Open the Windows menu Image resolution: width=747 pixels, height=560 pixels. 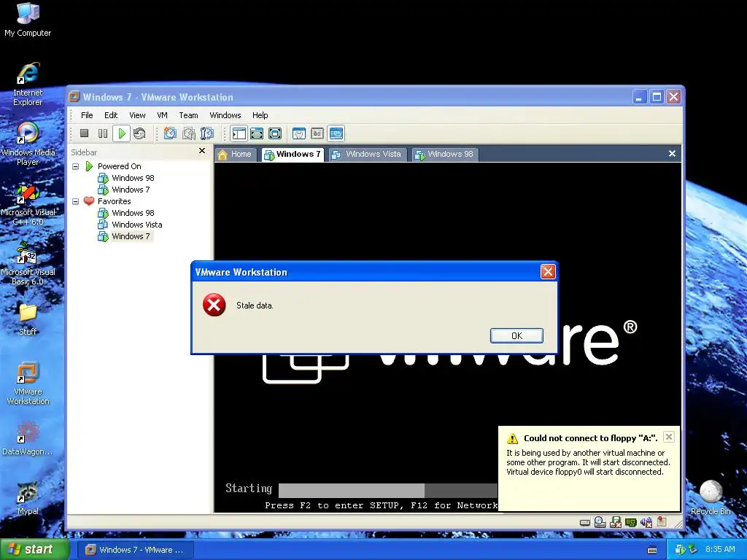(x=225, y=115)
